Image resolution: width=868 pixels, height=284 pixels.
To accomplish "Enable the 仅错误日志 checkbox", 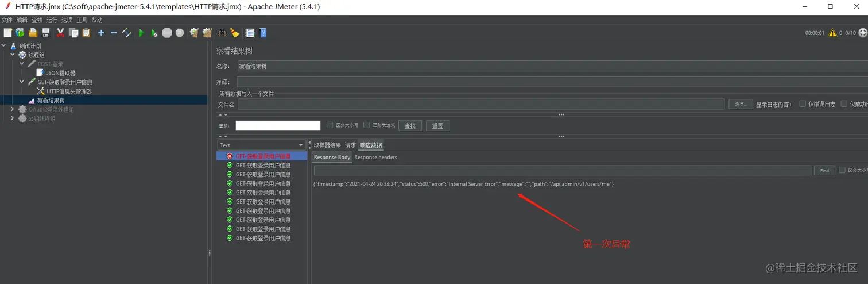I will [x=803, y=104].
